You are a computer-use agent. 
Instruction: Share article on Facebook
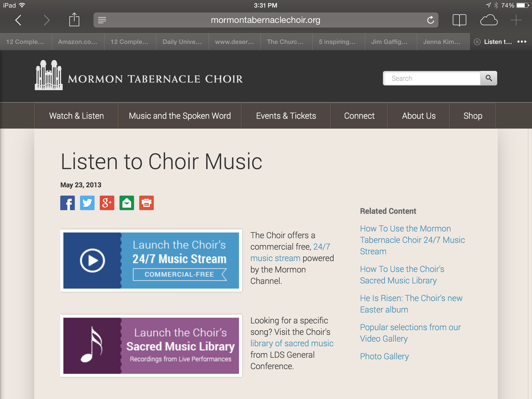tap(68, 203)
